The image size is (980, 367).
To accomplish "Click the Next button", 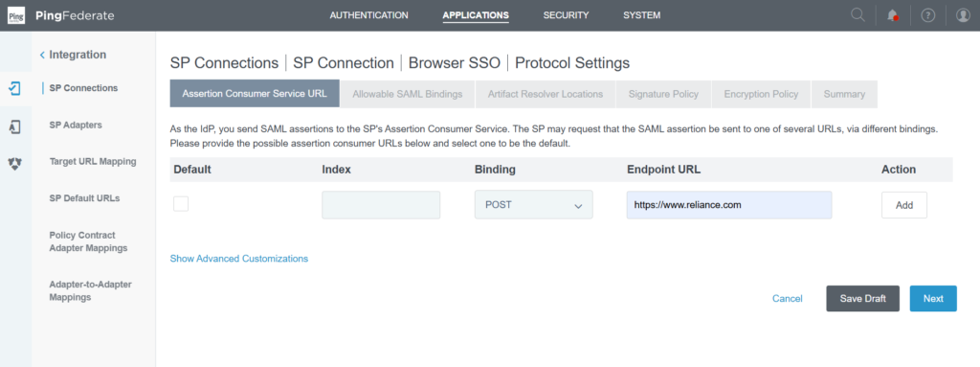I will [933, 299].
